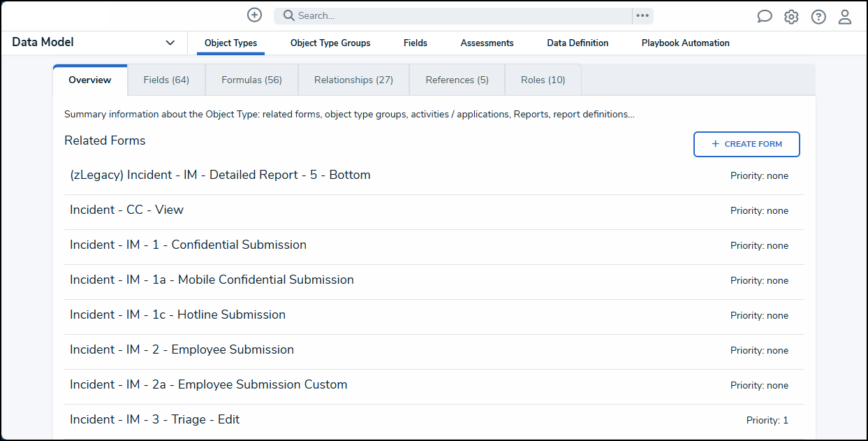Click the search magnifier icon

click(288, 15)
